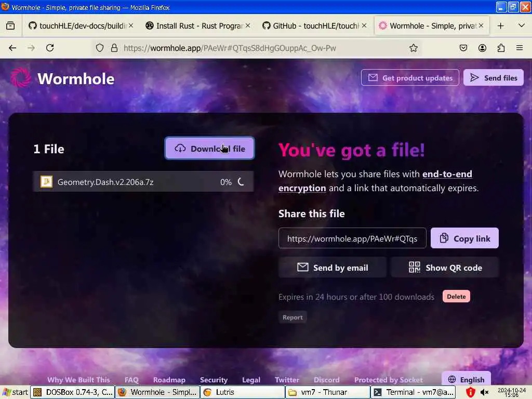
Task: Click the Wormhole logo swirl icon
Action: [x=20, y=78]
